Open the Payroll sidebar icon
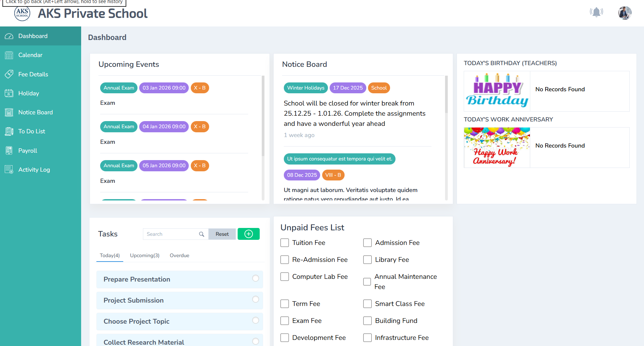Screen dimensions: 644x346 9,151
